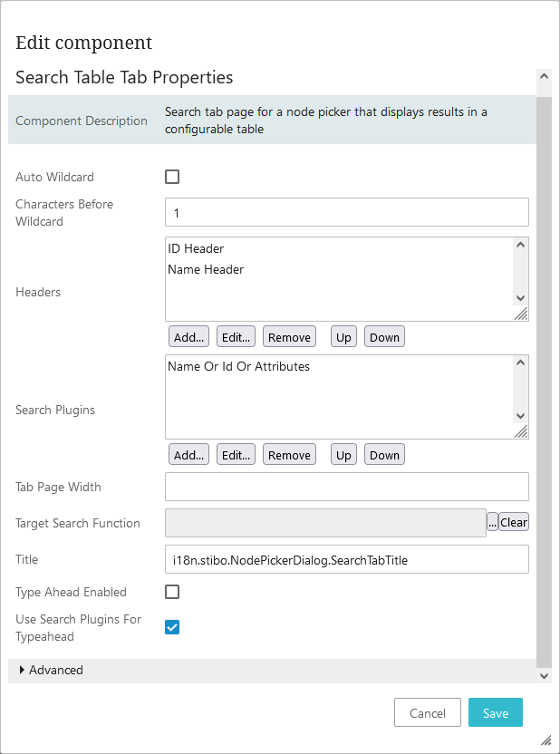The image size is (560, 754).
Task: Click the Tab Page Width input field
Action: tap(346, 487)
